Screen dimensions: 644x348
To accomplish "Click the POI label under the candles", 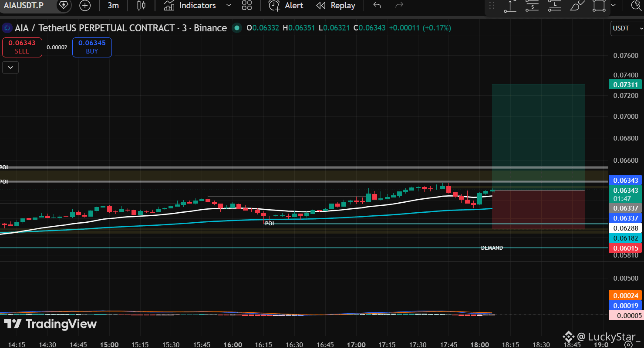I will point(270,223).
